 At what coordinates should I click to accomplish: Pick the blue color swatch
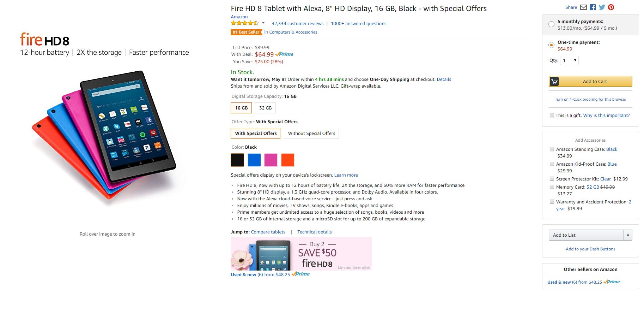click(254, 160)
